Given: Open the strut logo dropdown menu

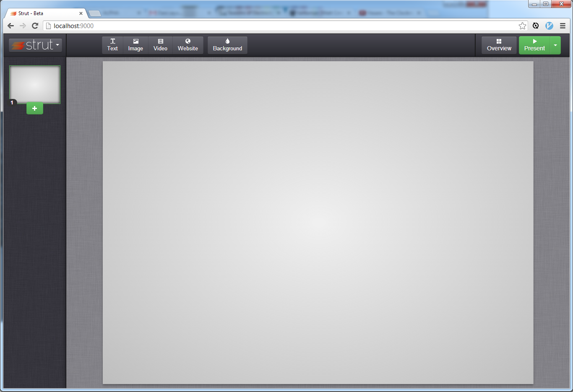Looking at the screenshot, I should pyautogui.click(x=35, y=45).
